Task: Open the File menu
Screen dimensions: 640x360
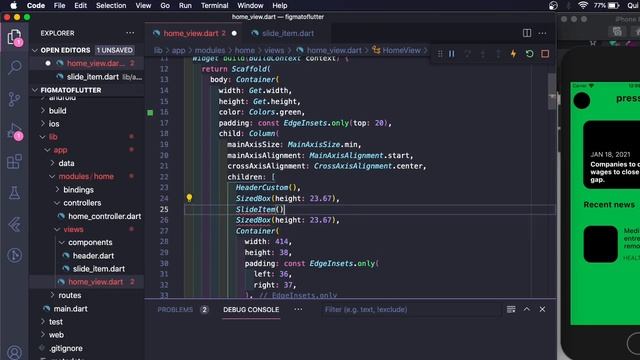Action: coord(59,5)
